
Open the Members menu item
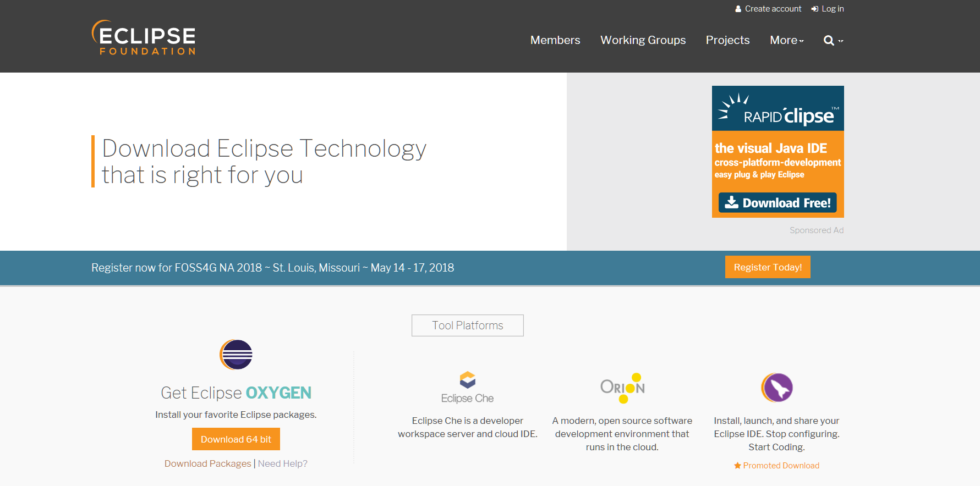pyautogui.click(x=555, y=40)
